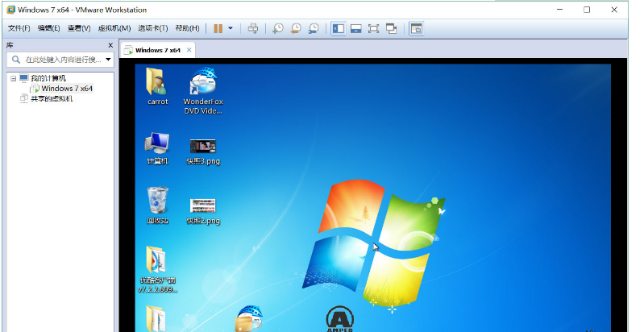
Task: Switch to Unity mode icon
Action: (392, 29)
